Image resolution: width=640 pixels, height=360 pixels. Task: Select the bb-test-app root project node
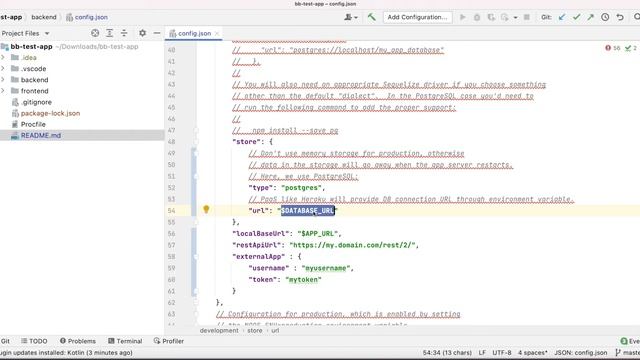(31, 47)
